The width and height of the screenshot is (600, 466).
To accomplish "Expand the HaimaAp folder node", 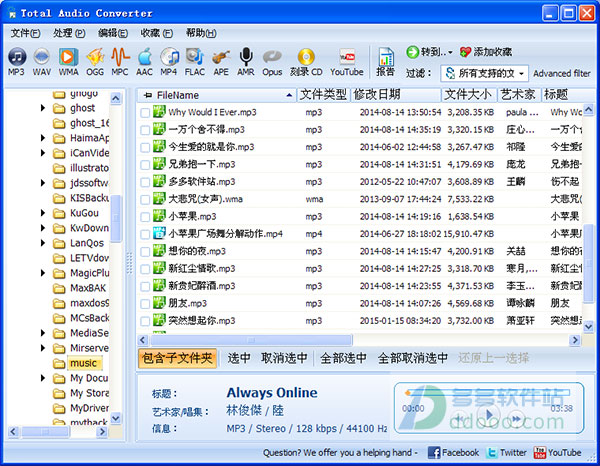I will (x=43, y=138).
